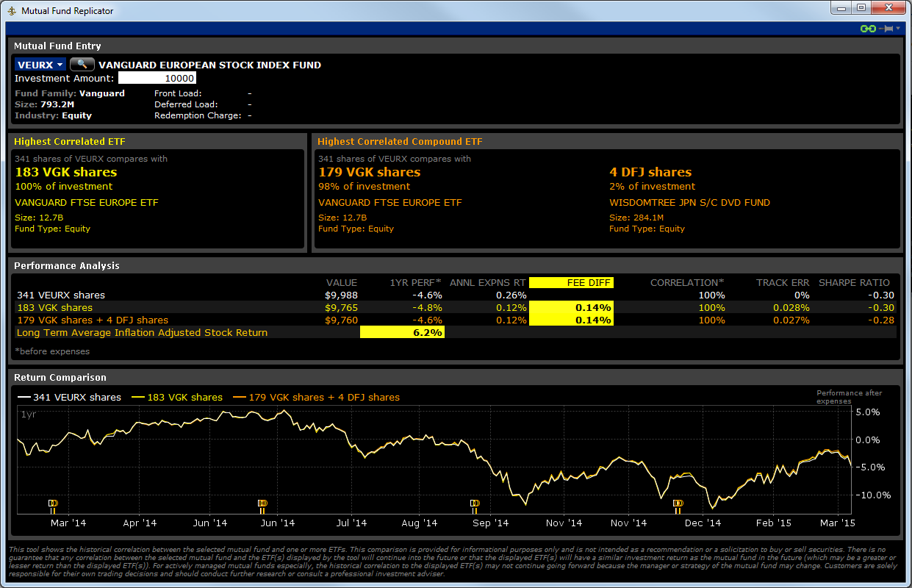Click the dividend marker above Mar '14

53,505
